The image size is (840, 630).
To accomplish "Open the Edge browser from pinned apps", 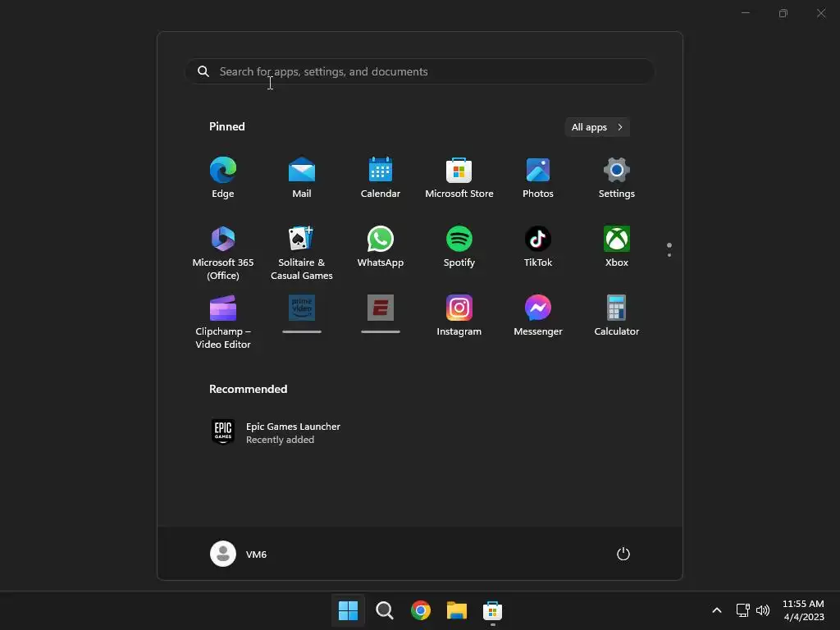I will pos(223,177).
